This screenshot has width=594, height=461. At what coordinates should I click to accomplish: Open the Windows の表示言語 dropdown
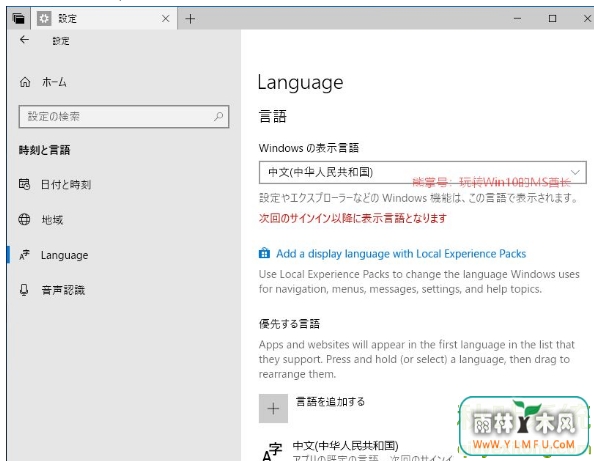tap(422, 172)
